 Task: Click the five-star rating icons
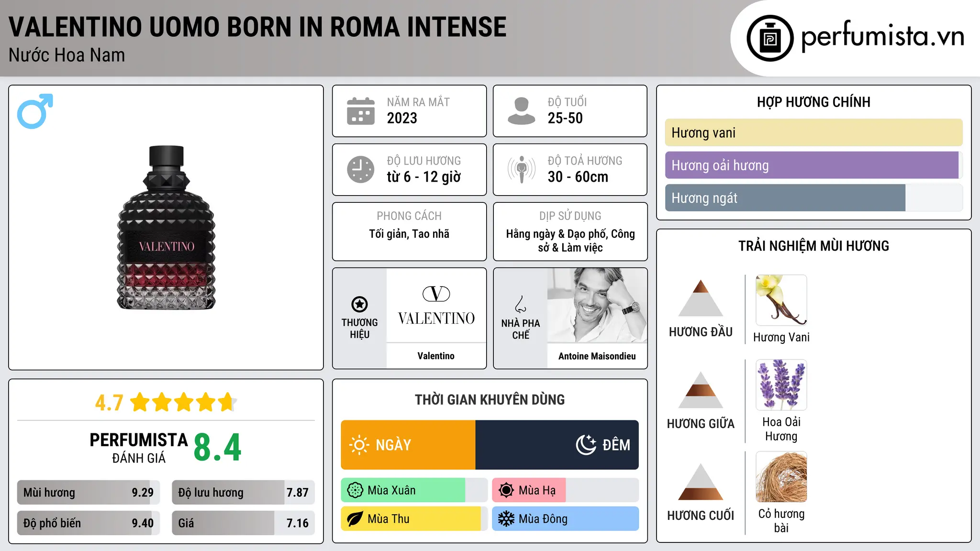183,402
